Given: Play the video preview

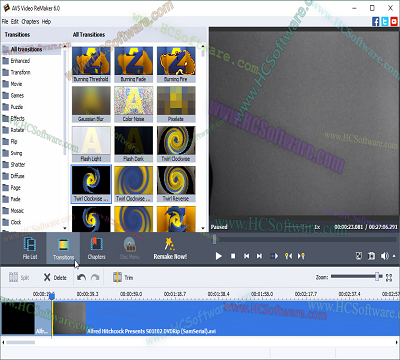Looking at the screenshot, I should pyautogui.click(x=219, y=256).
